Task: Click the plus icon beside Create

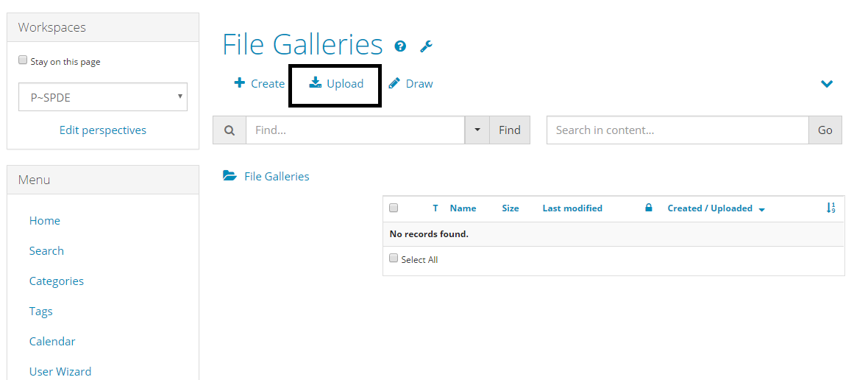Action: [239, 83]
